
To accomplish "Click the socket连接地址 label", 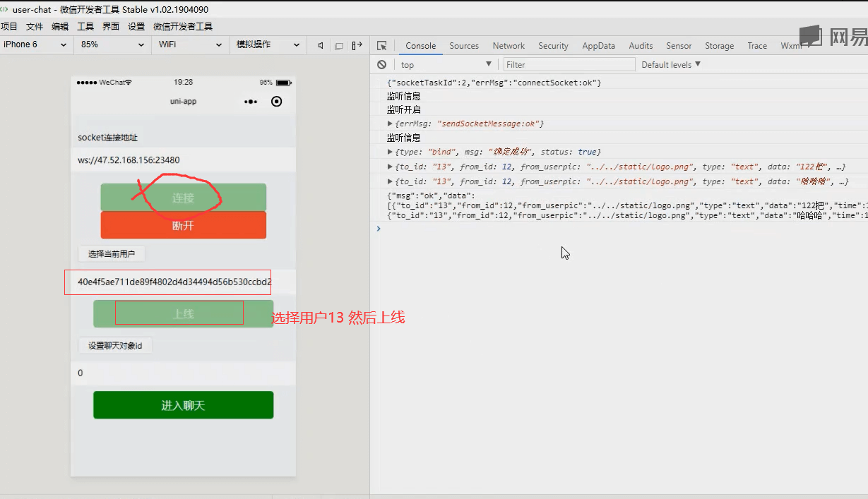I will [107, 138].
